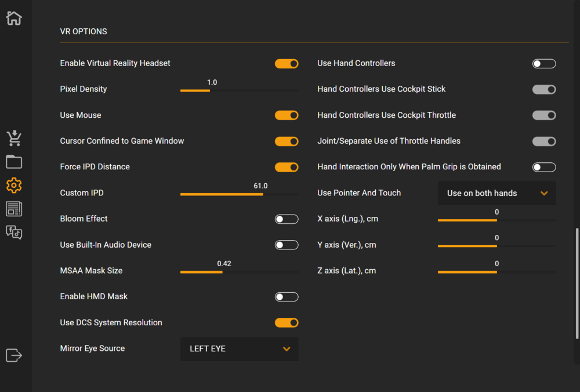The height and width of the screenshot is (392, 580).
Task: Click the settings gear icon
Action: pos(14,186)
